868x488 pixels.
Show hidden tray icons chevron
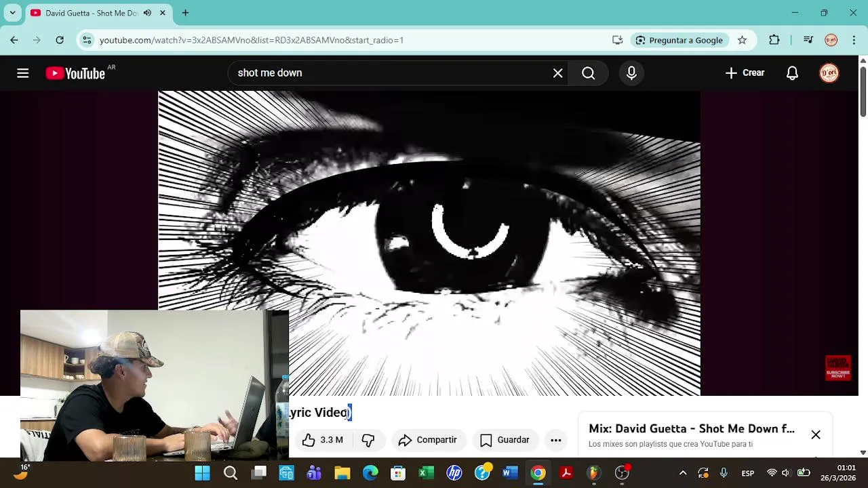683,473
